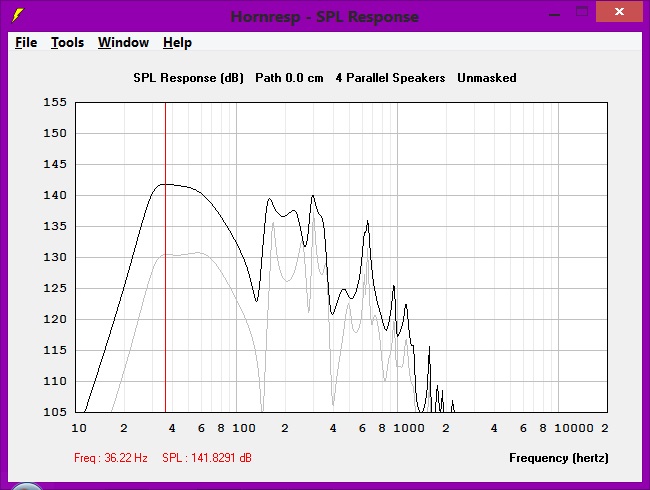Click the Hornresp lightning bolt icon
Screen dimensions: 650x490
pos(17,15)
